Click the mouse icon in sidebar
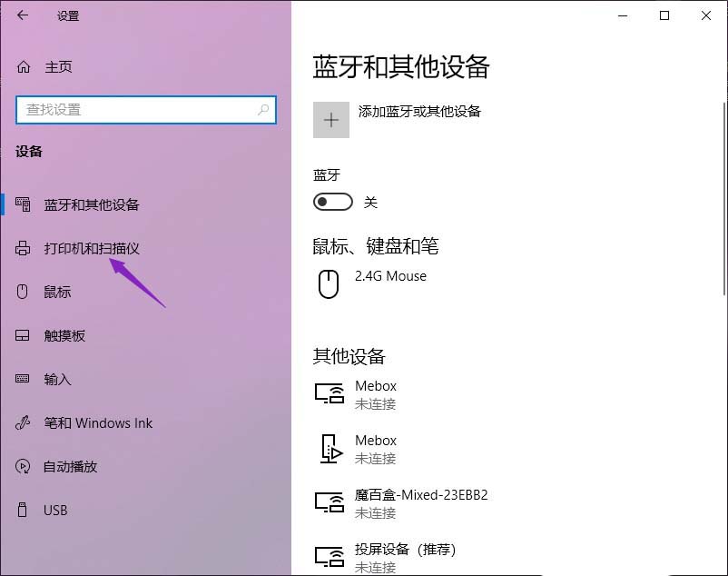This screenshot has height=576, width=728. click(23, 292)
